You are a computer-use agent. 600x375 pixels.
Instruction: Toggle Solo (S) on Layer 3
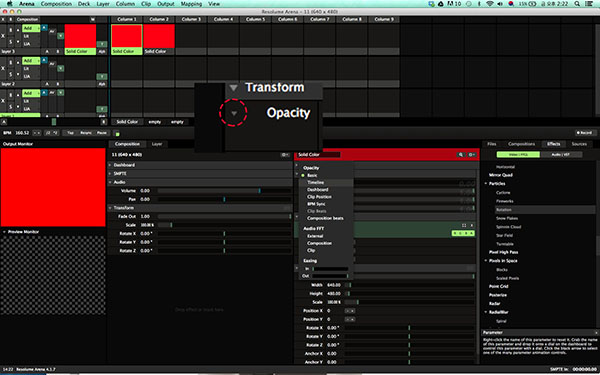(x=11, y=42)
